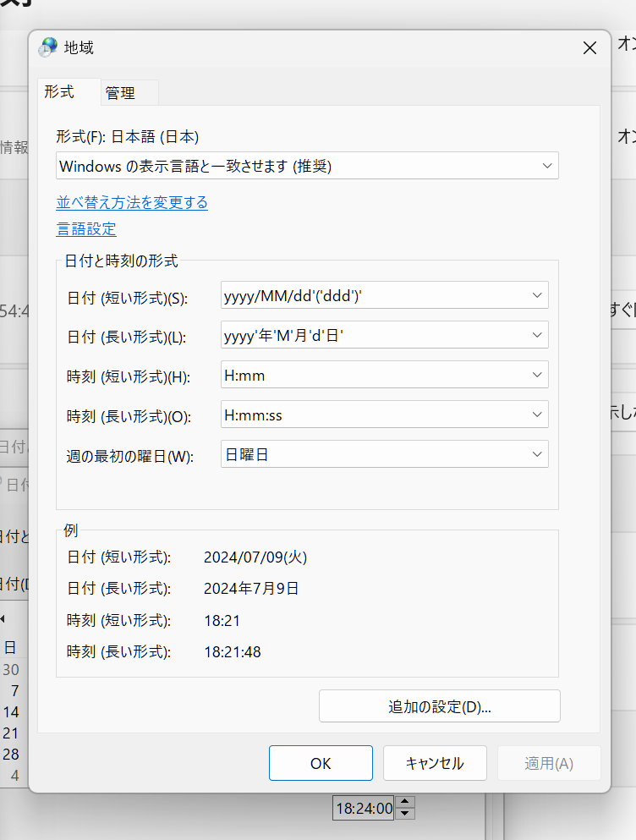636x840 pixels.
Task: Open the 時刻 (短い形式) combo box
Action: pos(384,375)
